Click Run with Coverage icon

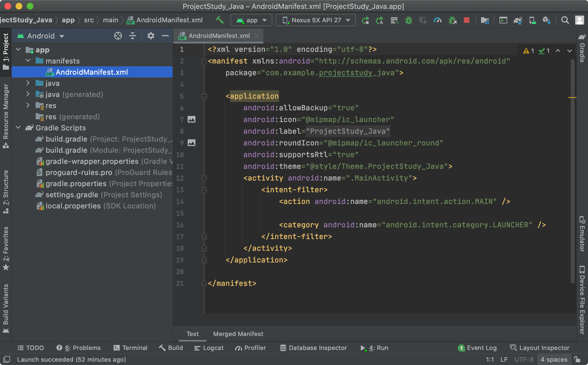423,20
